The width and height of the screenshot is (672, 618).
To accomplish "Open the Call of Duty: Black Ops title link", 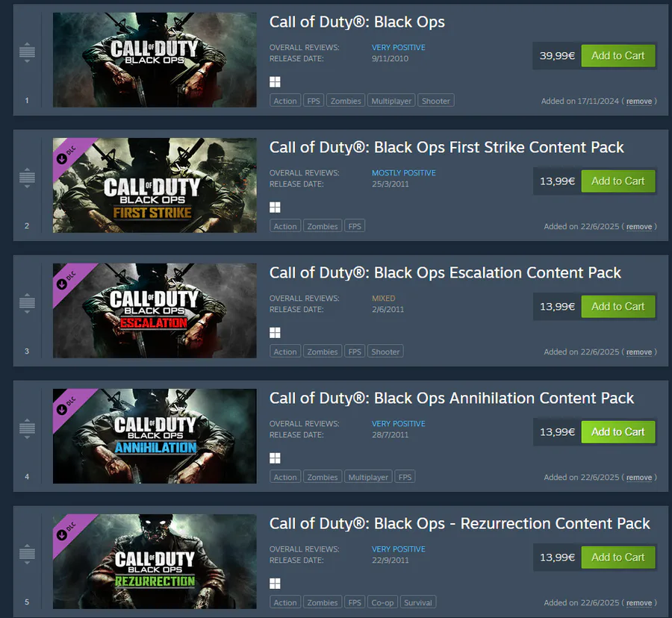I will [x=357, y=22].
